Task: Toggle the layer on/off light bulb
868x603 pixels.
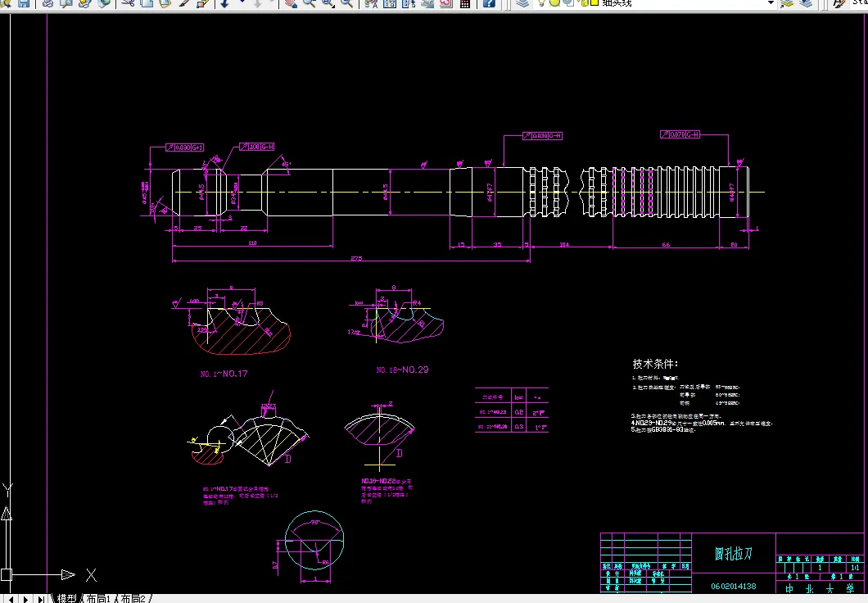Action: click(541, 3)
